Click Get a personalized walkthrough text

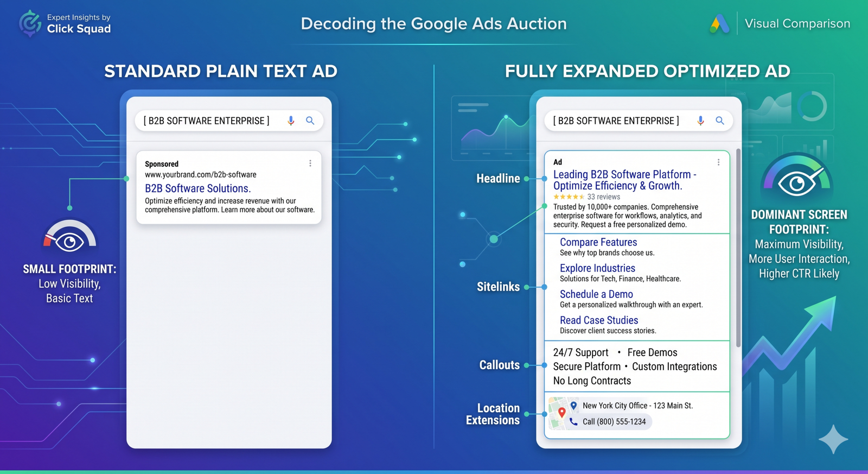[631, 305]
